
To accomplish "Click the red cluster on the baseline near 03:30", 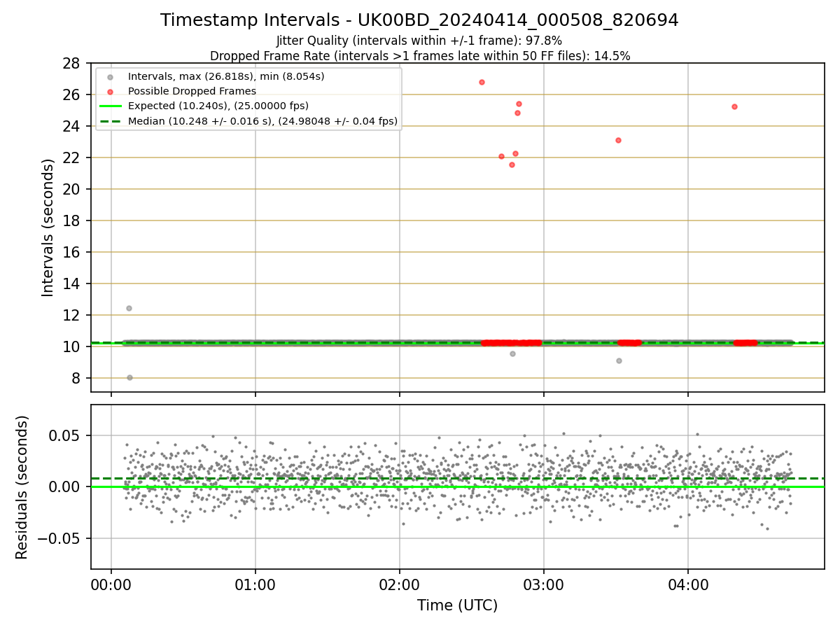I will [x=629, y=343].
